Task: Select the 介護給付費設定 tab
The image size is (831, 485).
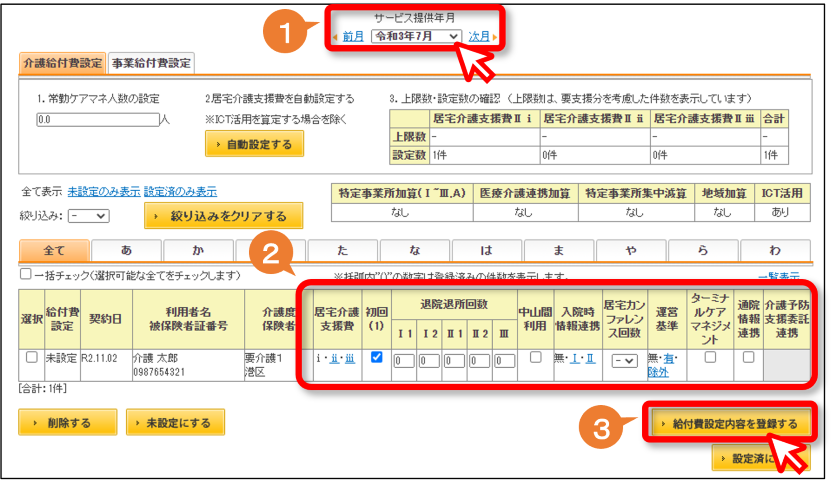Action: (x=63, y=63)
